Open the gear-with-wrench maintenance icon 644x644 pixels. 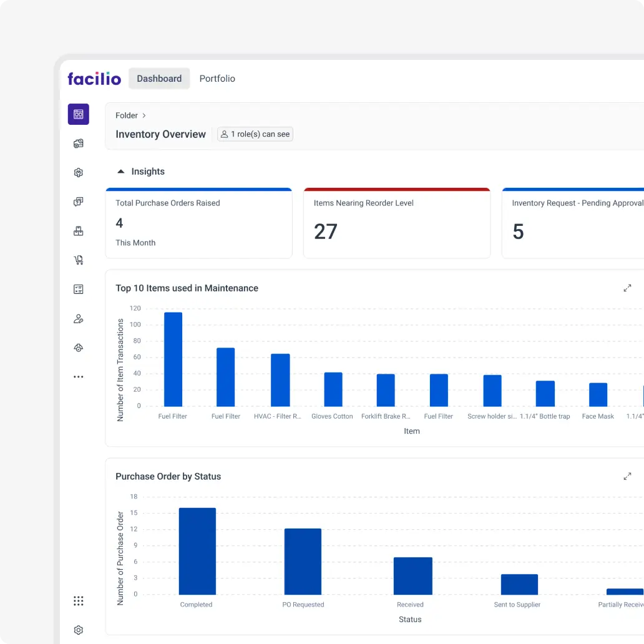pos(79,173)
